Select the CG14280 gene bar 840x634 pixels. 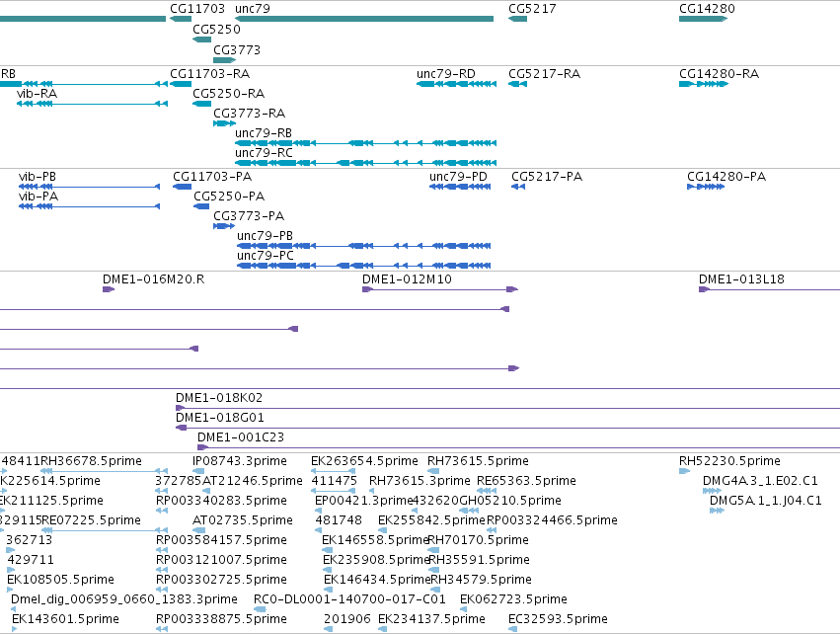coord(704,19)
